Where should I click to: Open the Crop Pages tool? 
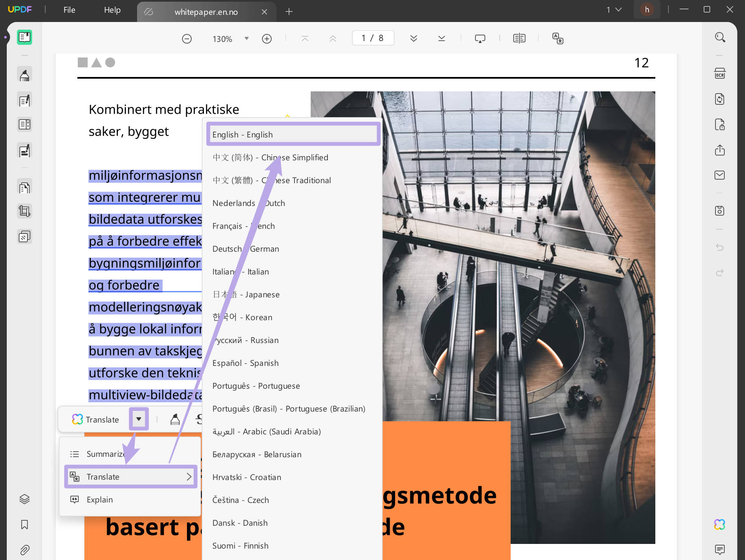point(24,211)
